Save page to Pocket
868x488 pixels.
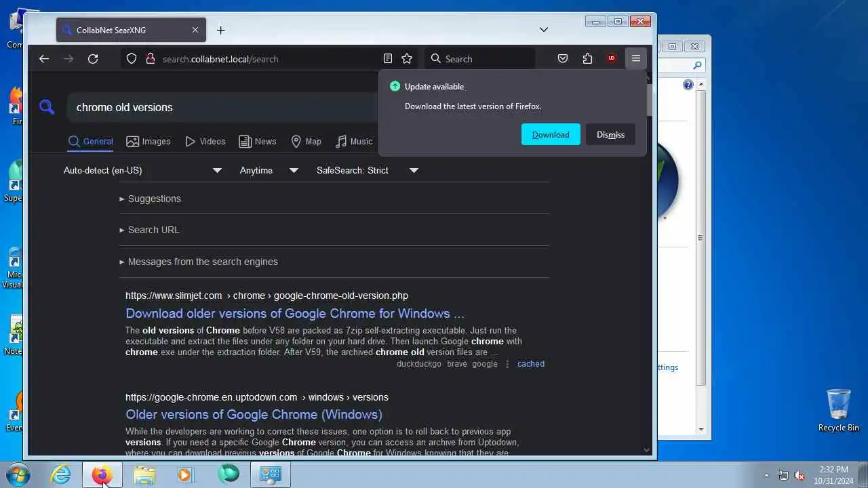pyautogui.click(x=563, y=59)
